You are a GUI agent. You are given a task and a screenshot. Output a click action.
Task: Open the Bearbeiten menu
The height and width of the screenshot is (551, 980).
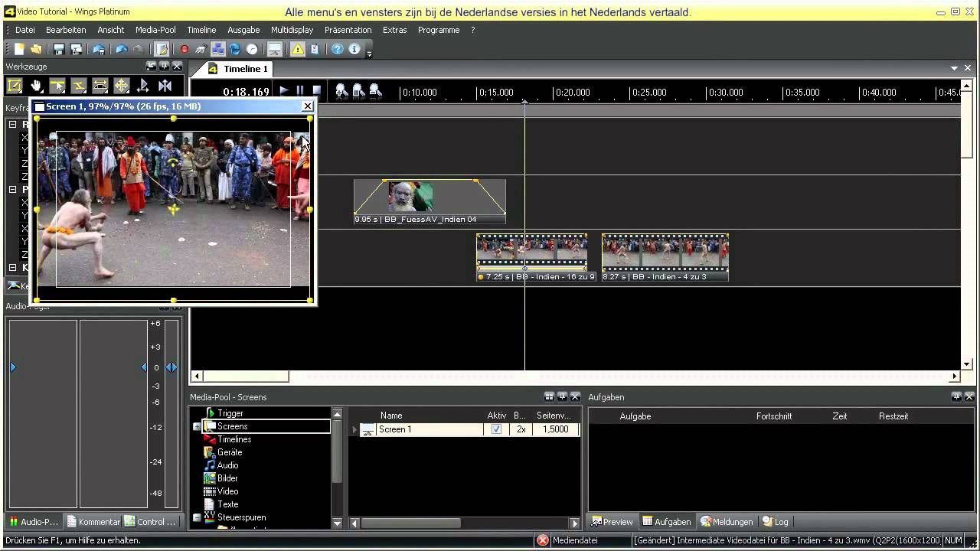tap(66, 30)
